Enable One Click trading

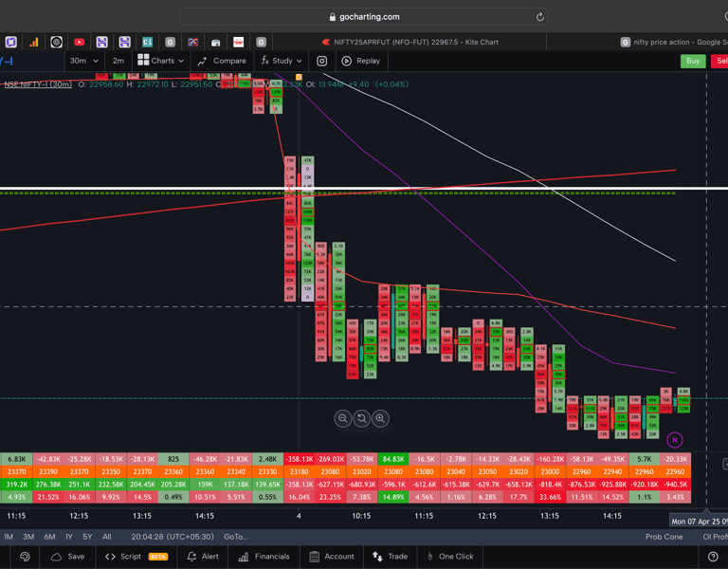(x=450, y=557)
